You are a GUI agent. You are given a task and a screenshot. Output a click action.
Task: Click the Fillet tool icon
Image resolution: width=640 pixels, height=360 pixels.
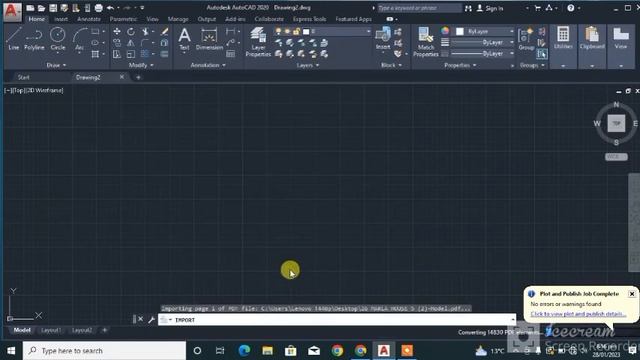click(145, 42)
